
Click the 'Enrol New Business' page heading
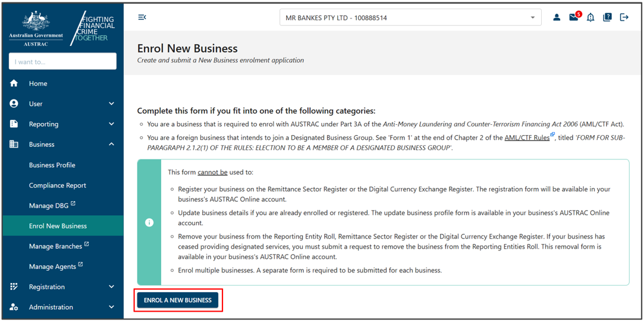pyautogui.click(x=187, y=49)
